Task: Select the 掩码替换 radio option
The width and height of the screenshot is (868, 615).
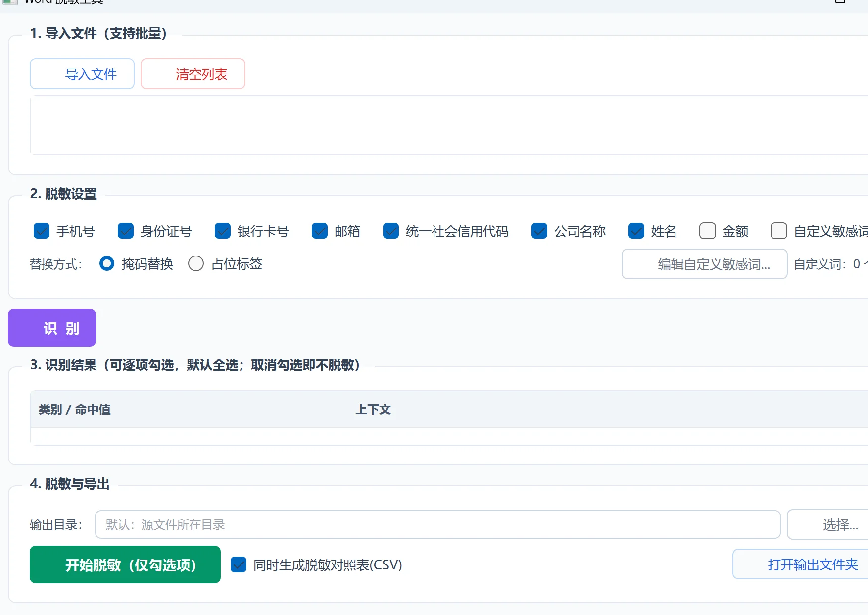Action: click(x=107, y=263)
